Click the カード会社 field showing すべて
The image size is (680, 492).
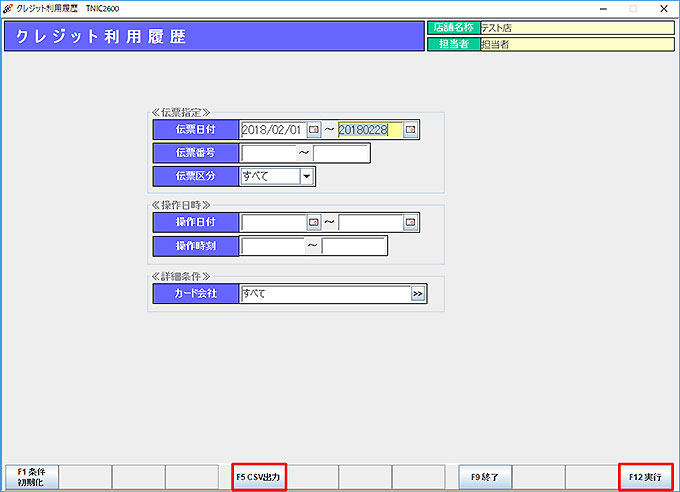coord(325,294)
